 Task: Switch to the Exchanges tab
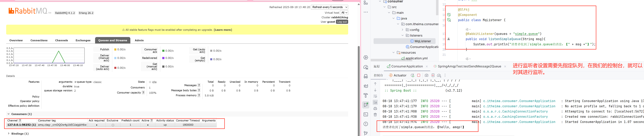tap(83, 40)
